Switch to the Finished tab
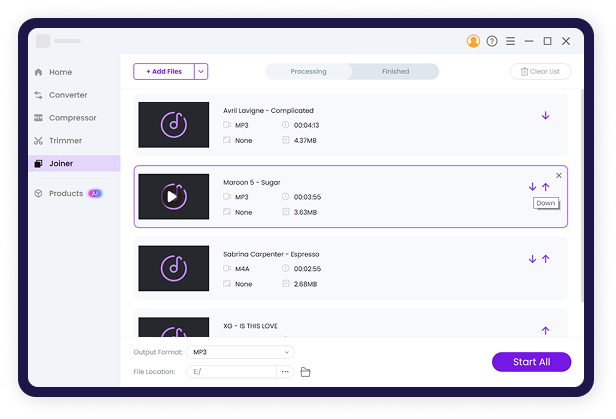Viewport: 616px width, 419px height. (395, 72)
